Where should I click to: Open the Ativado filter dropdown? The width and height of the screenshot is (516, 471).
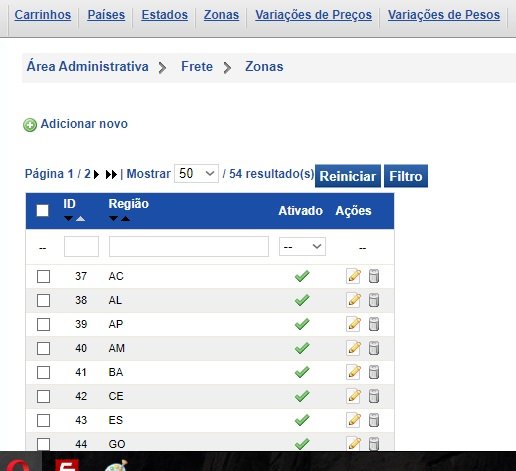coord(302,247)
